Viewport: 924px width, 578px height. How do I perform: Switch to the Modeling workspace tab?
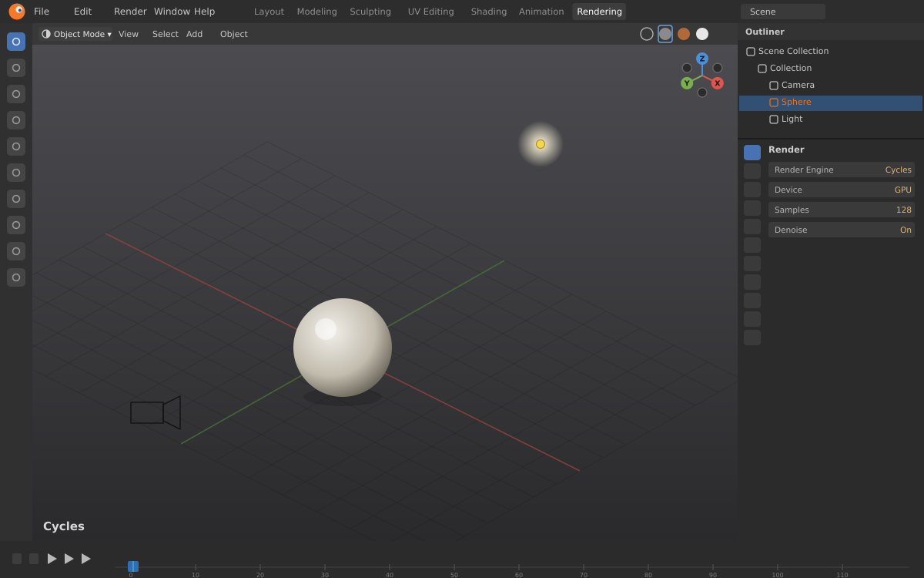click(316, 12)
